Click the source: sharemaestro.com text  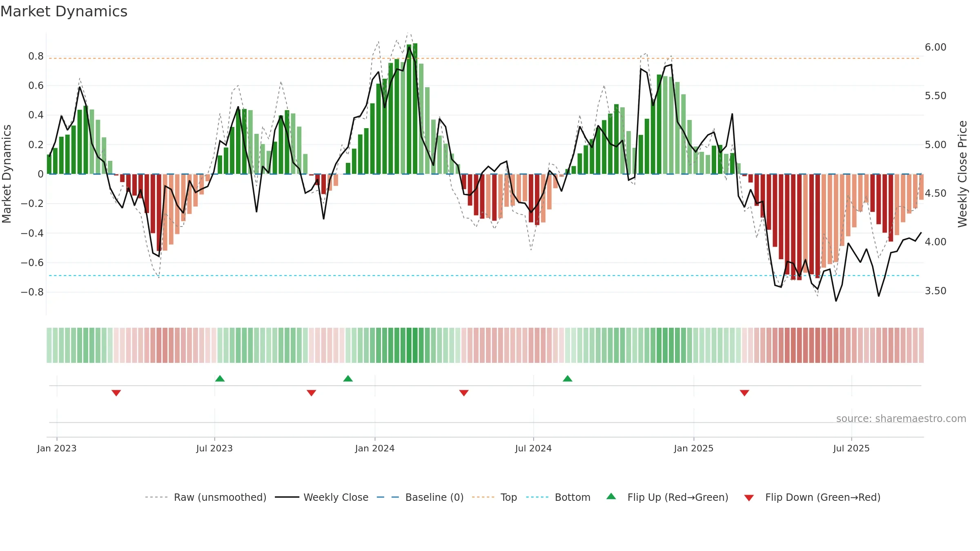tap(901, 418)
